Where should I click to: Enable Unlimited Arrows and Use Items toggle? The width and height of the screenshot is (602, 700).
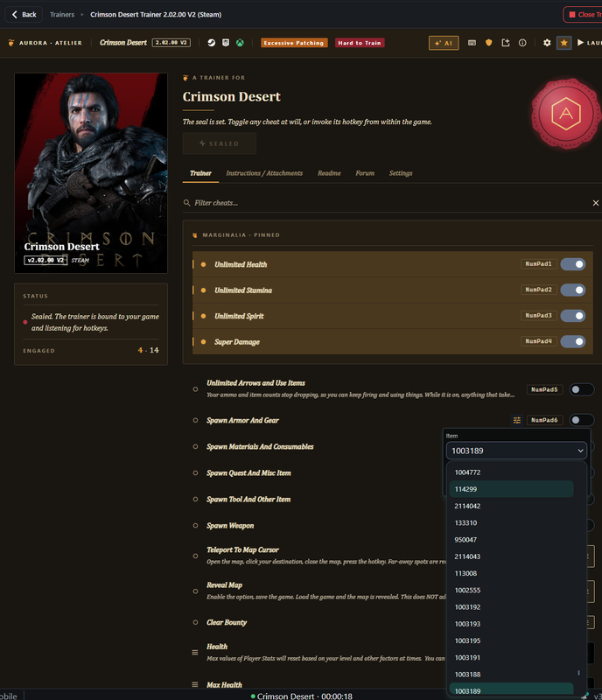pyautogui.click(x=582, y=389)
